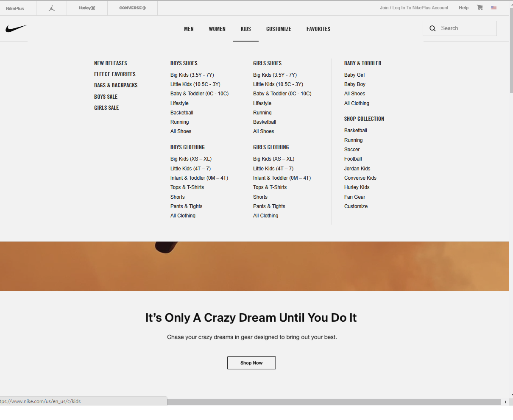Click the search magnifying glass icon
Image resolution: width=513 pixels, height=420 pixels.
coord(432,28)
